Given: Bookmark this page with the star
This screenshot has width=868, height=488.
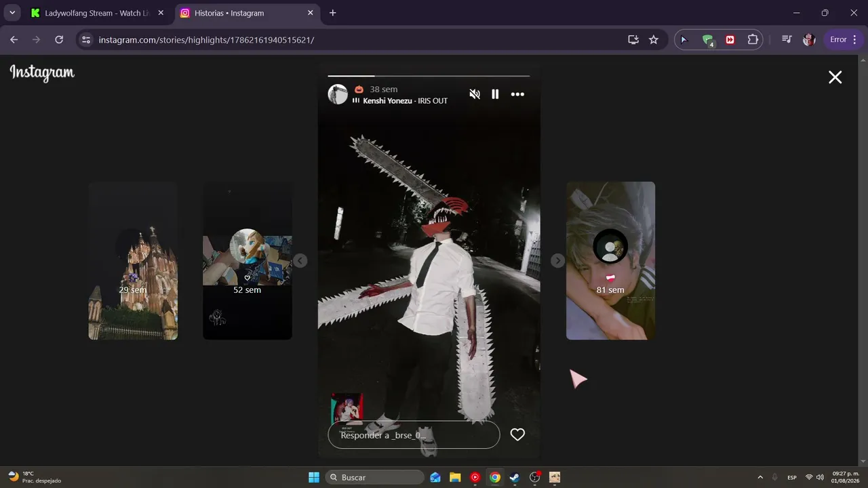Looking at the screenshot, I should [654, 40].
